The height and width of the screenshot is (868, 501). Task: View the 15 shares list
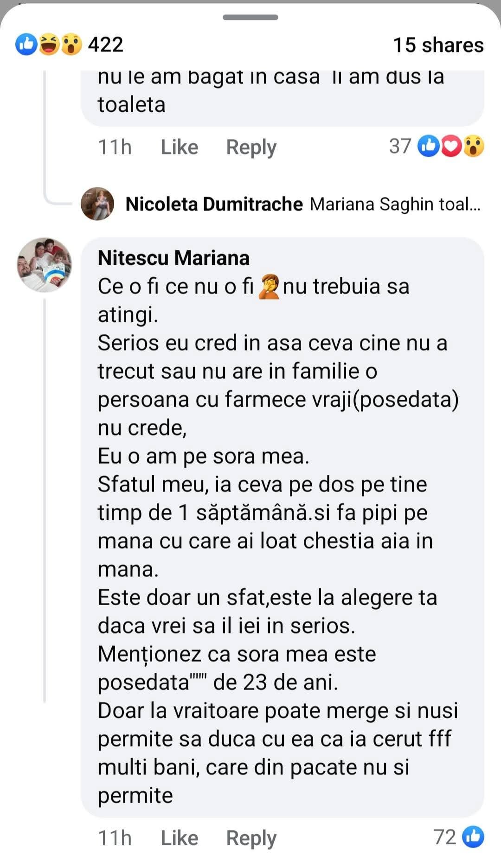[438, 45]
